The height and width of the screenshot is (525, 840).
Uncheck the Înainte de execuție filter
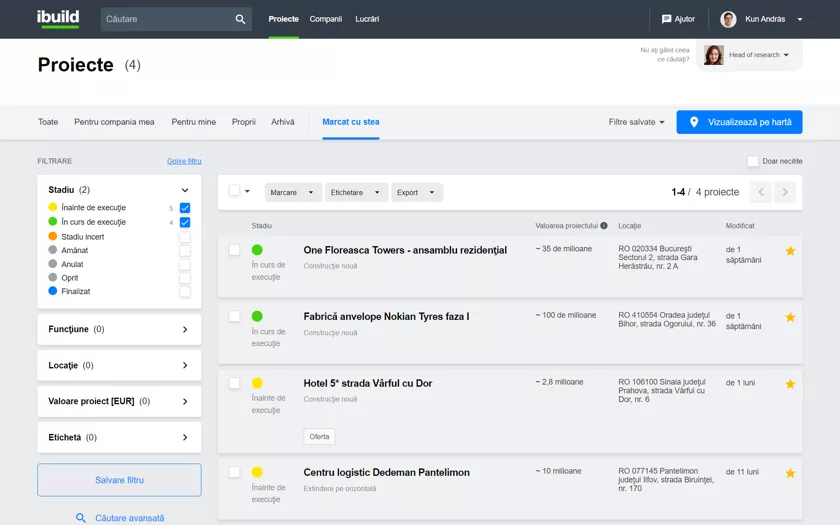point(185,208)
